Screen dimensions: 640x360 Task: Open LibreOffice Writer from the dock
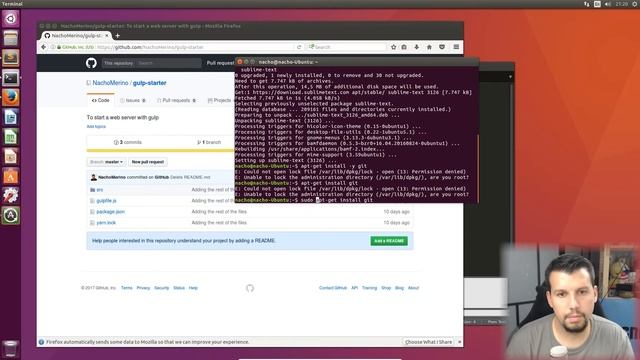click(11, 118)
